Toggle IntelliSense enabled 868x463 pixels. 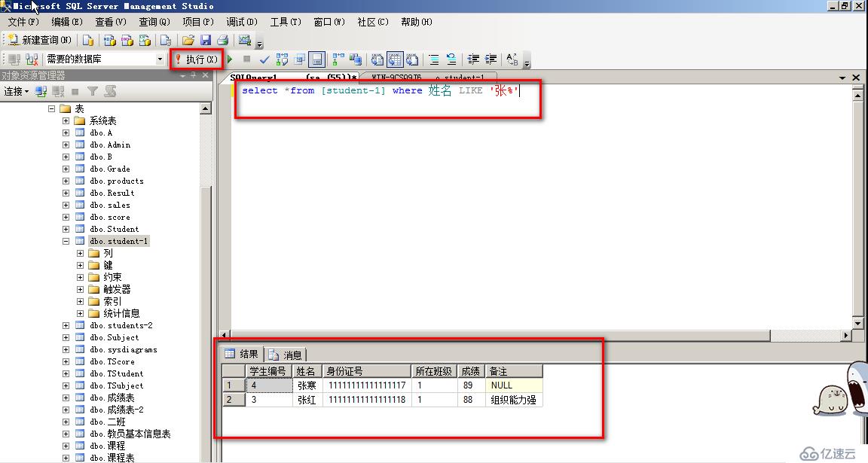[x=316, y=59]
